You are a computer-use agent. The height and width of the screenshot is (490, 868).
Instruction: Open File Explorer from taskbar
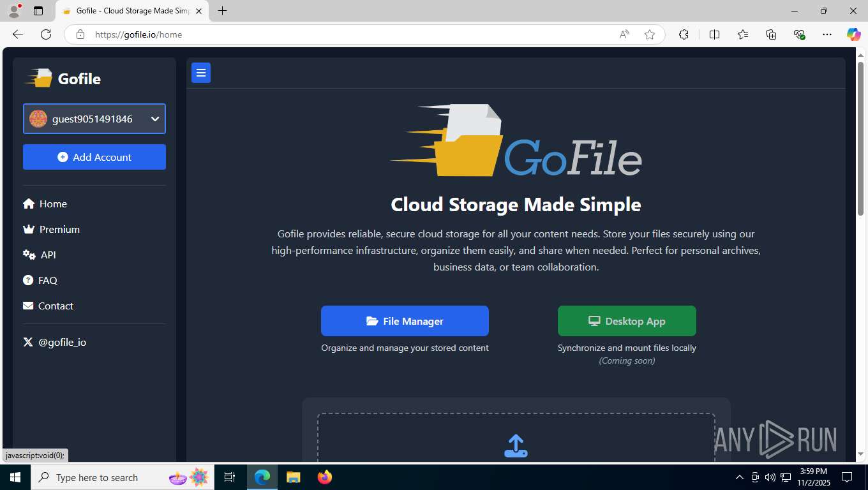[293, 477]
